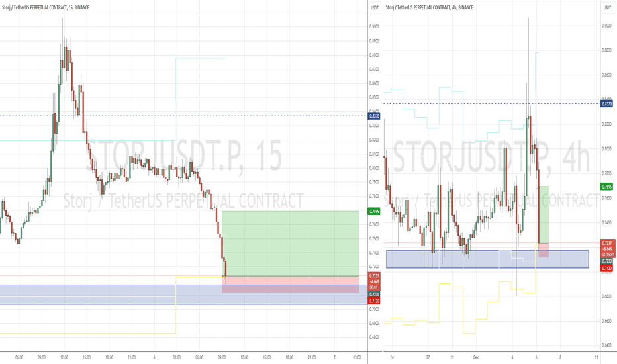Select red stop-loss zone of long position, 15-minute chart
This screenshot has width=617, height=364.
click(x=291, y=285)
